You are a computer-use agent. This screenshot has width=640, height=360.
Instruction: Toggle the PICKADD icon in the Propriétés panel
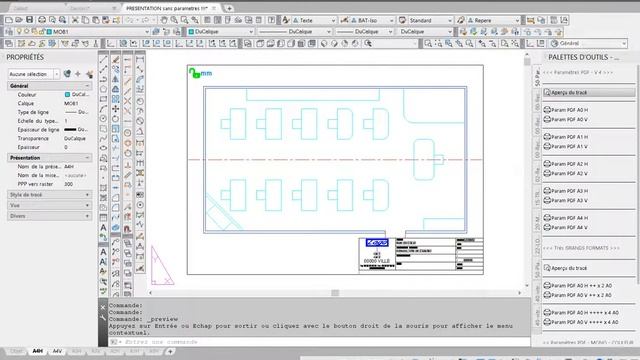[67, 74]
